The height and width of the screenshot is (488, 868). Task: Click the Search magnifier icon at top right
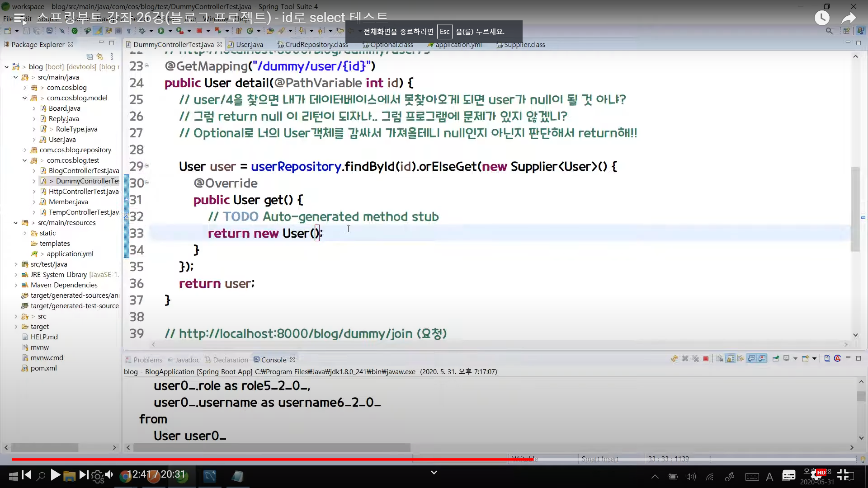pyautogui.click(x=829, y=31)
